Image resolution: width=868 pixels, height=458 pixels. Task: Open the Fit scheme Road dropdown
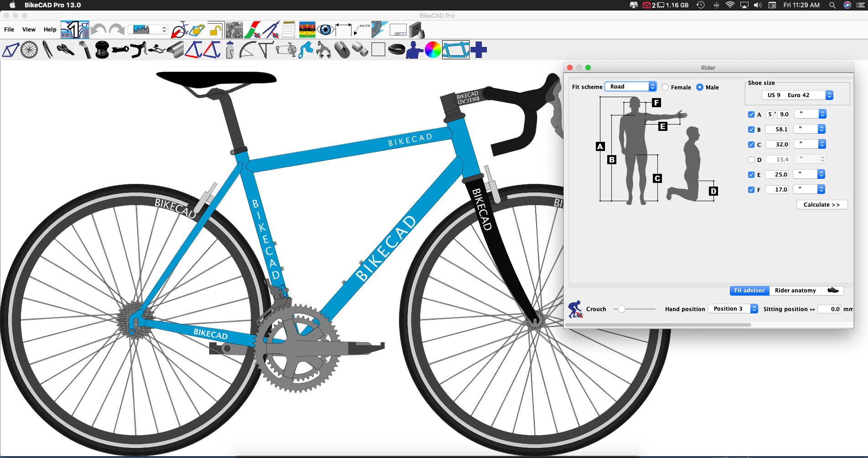(x=630, y=87)
